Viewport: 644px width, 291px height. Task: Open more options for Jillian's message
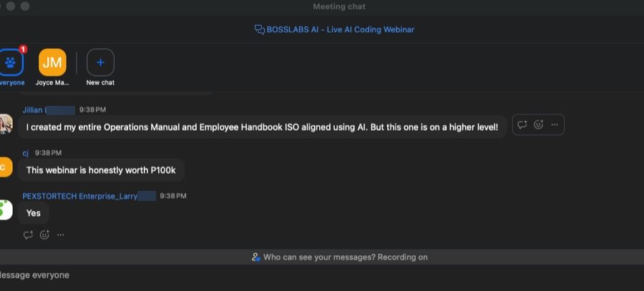[x=555, y=125]
